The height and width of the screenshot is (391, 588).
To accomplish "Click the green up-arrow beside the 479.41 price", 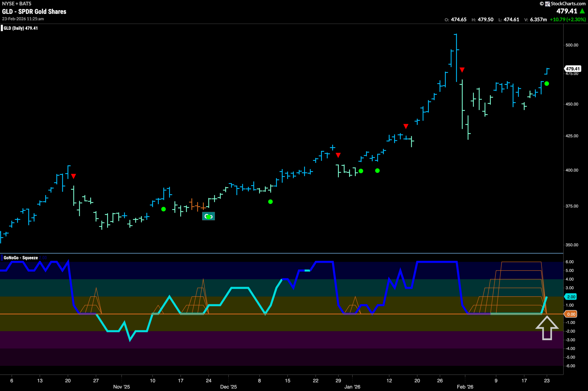I will click(x=582, y=11).
